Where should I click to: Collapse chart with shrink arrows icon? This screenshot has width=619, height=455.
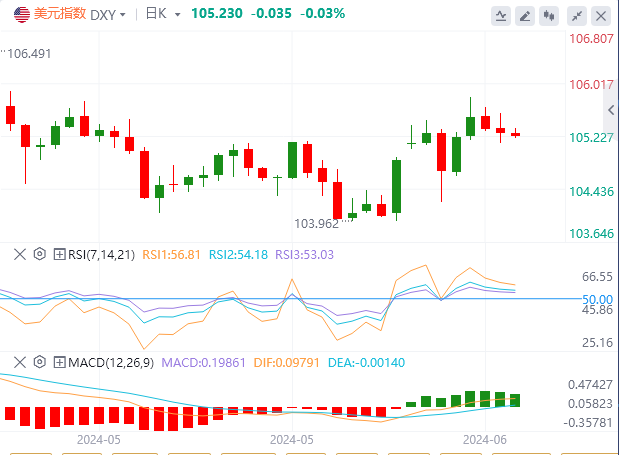click(x=577, y=16)
